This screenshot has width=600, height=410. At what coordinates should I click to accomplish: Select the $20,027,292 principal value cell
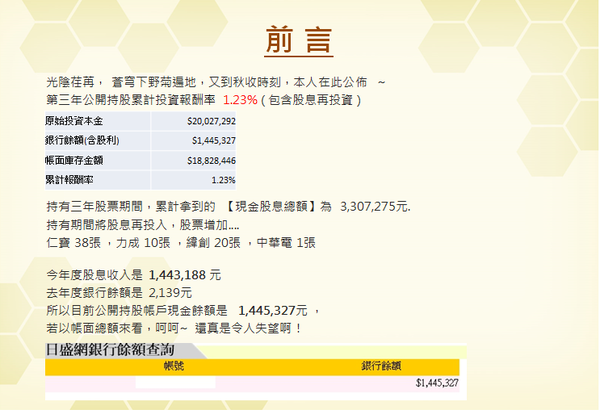[x=211, y=120]
